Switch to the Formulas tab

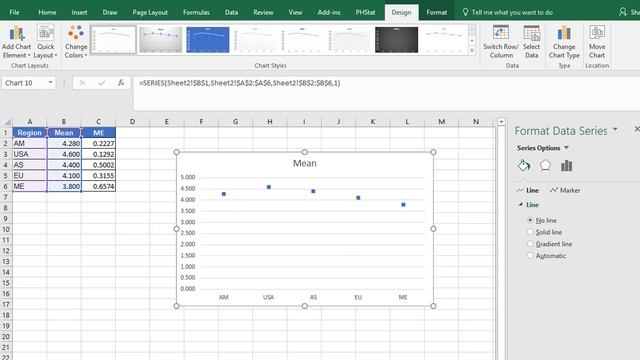click(x=196, y=12)
